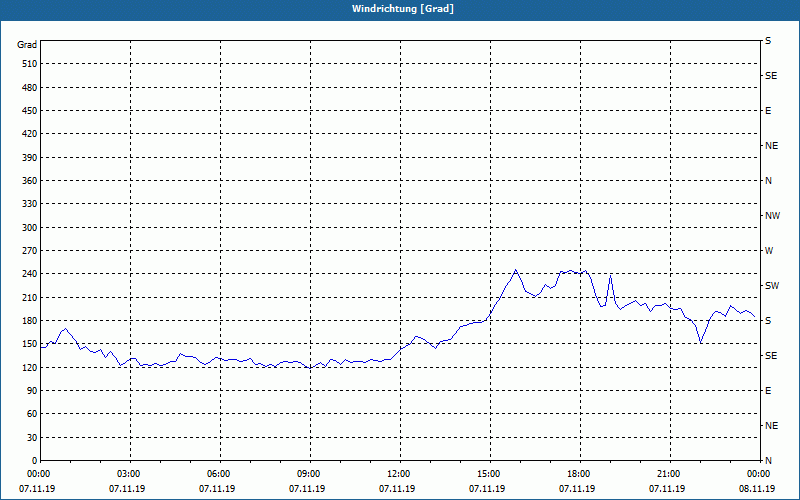Viewport: 800px width, 500px height.
Task: Click the 60 degree axis label
Action: click(x=32, y=414)
